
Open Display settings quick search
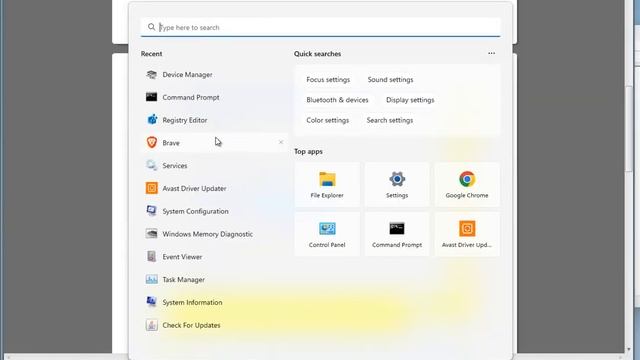[x=410, y=100]
